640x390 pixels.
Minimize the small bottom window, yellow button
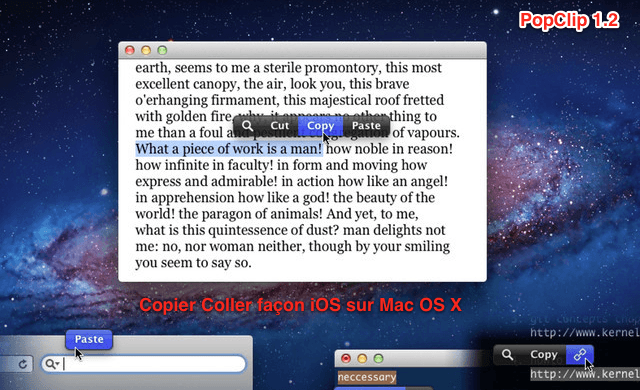click(x=362, y=358)
